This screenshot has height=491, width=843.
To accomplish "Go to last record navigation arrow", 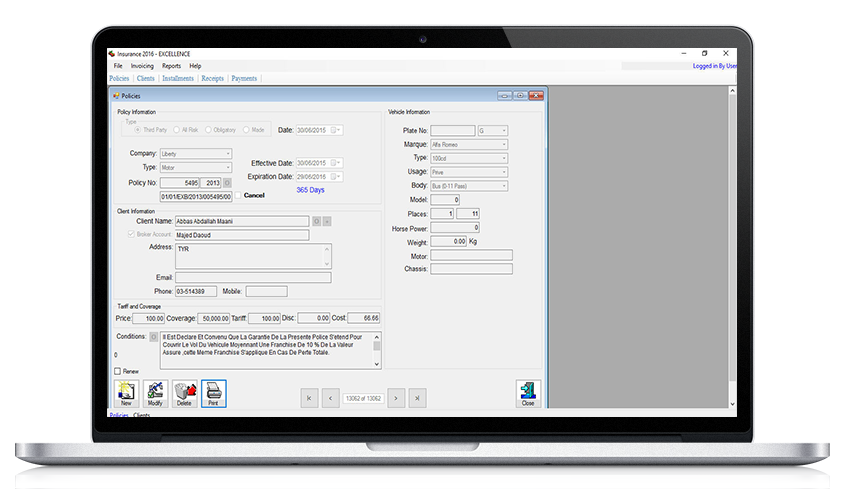I will pyautogui.click(x=417, y=398).
